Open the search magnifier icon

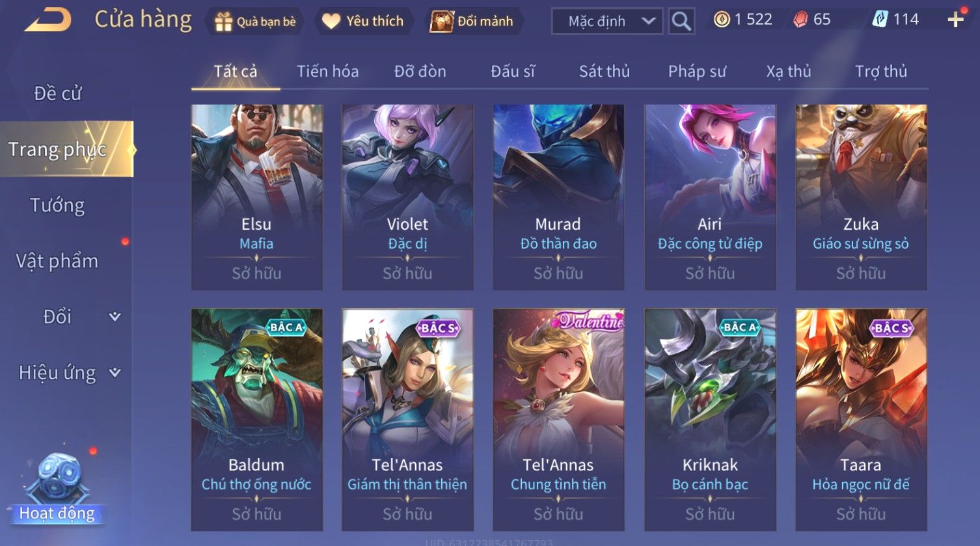(681, 21)
